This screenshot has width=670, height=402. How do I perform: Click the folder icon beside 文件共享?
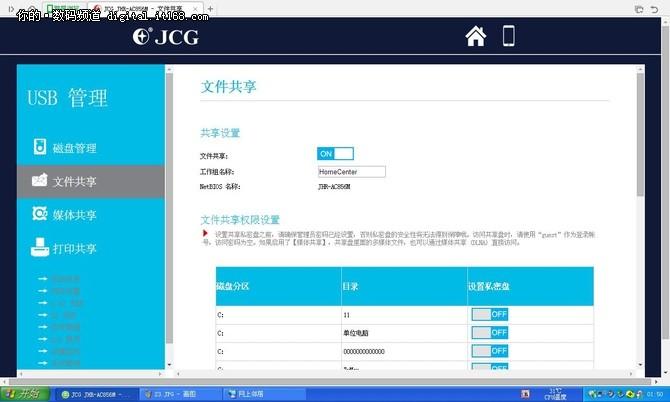[39, 180]
